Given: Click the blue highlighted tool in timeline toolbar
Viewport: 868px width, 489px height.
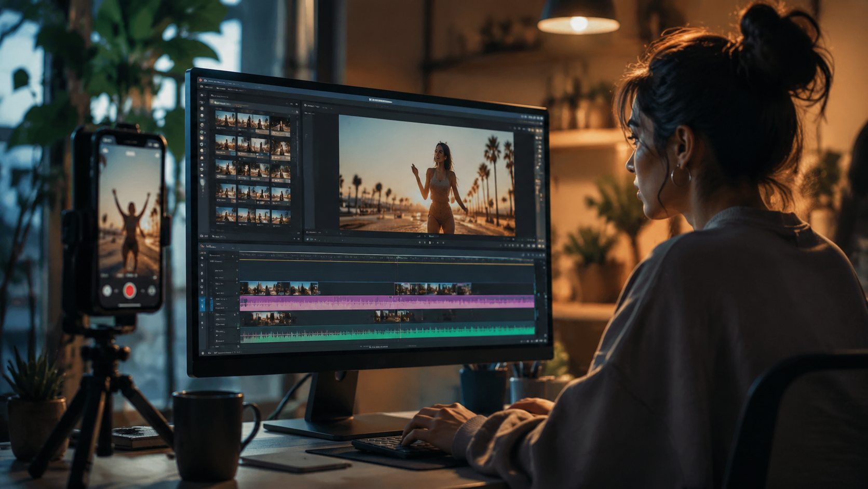Looking at the screenshot, I should pyautogui.click(x=202, y=304).
